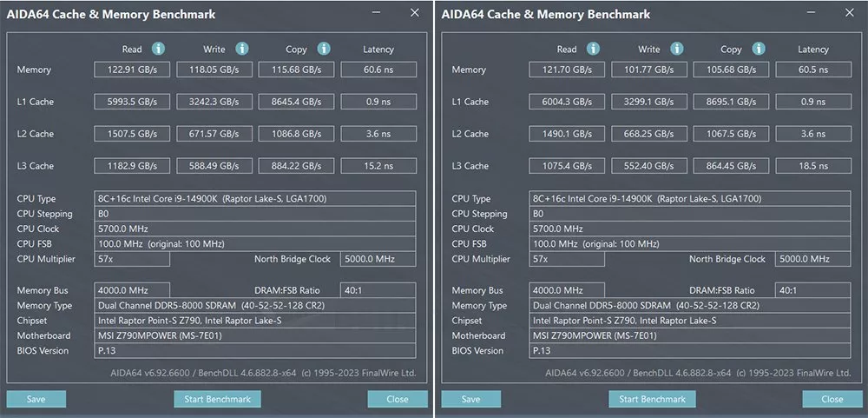The image size is (868, 418).
Task: Click CPU Stepping B0 field in right window
Action: [x=690, y=214]
